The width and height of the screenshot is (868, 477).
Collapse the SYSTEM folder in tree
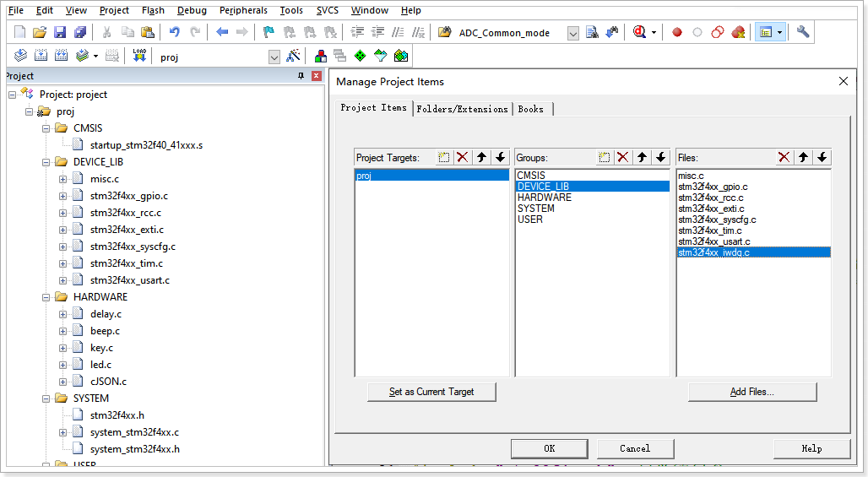[x=46, y=398]
